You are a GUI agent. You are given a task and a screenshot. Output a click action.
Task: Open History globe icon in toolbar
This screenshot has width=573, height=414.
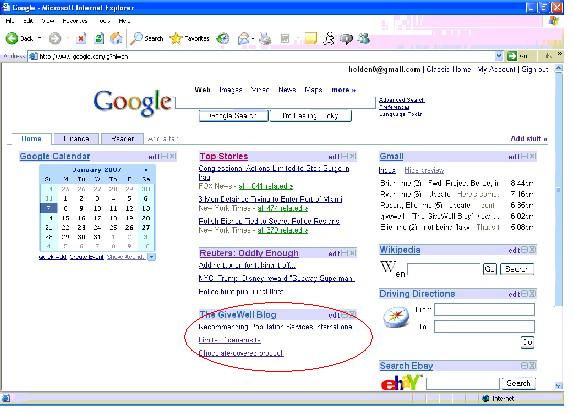(223, 38)
